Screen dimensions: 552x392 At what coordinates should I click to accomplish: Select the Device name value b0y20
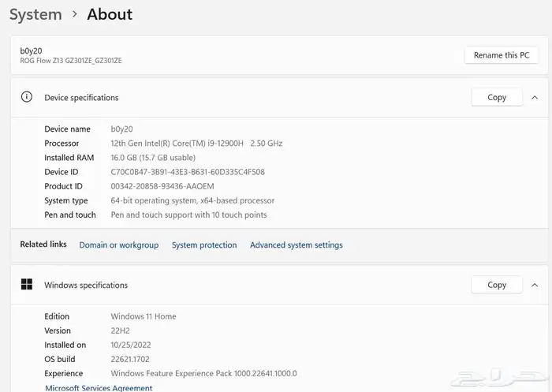(x=121, y=129)
